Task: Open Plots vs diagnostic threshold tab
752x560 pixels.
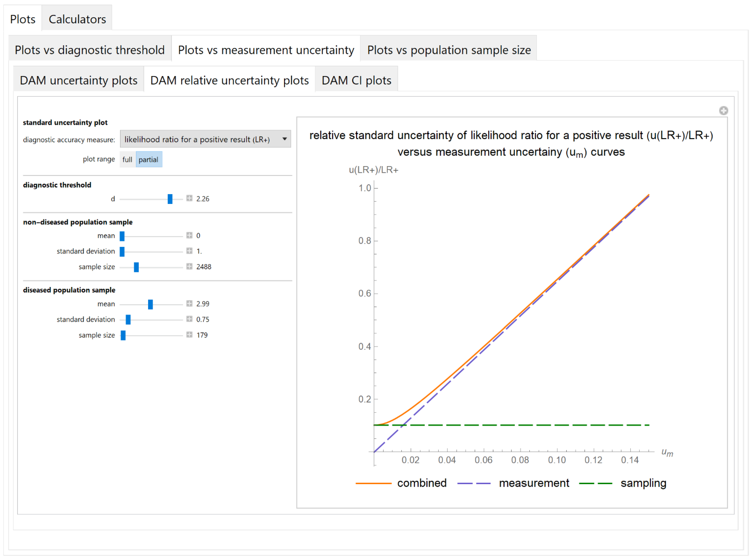Action: (89, 50)
